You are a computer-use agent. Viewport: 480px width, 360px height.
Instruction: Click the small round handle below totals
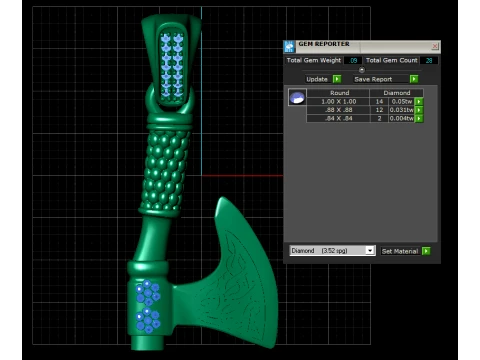coord(362,70)
